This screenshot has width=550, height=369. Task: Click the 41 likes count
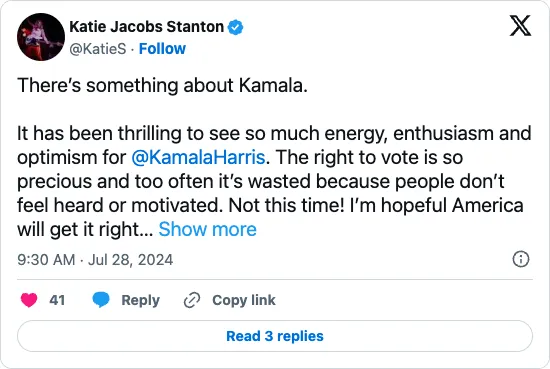(57, 300)
